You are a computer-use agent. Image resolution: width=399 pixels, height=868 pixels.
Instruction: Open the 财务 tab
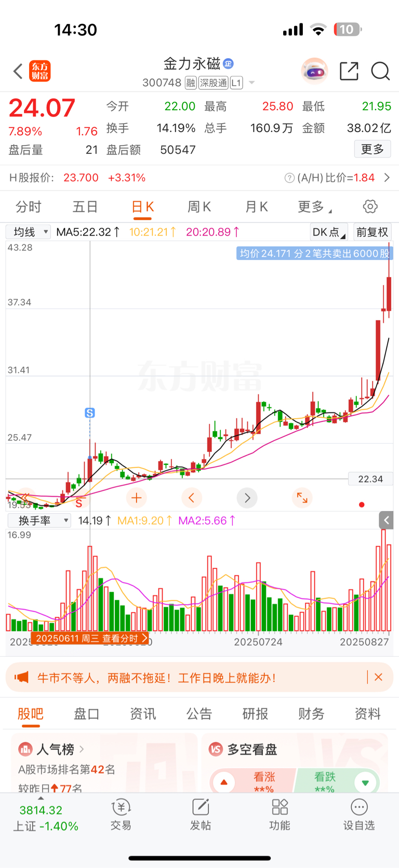pos(311,714)
